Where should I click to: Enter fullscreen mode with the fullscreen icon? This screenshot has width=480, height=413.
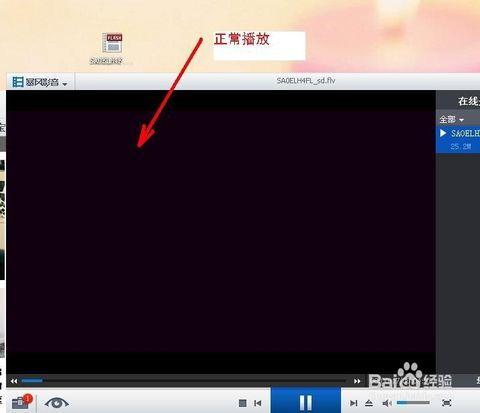tap(447, 403)
